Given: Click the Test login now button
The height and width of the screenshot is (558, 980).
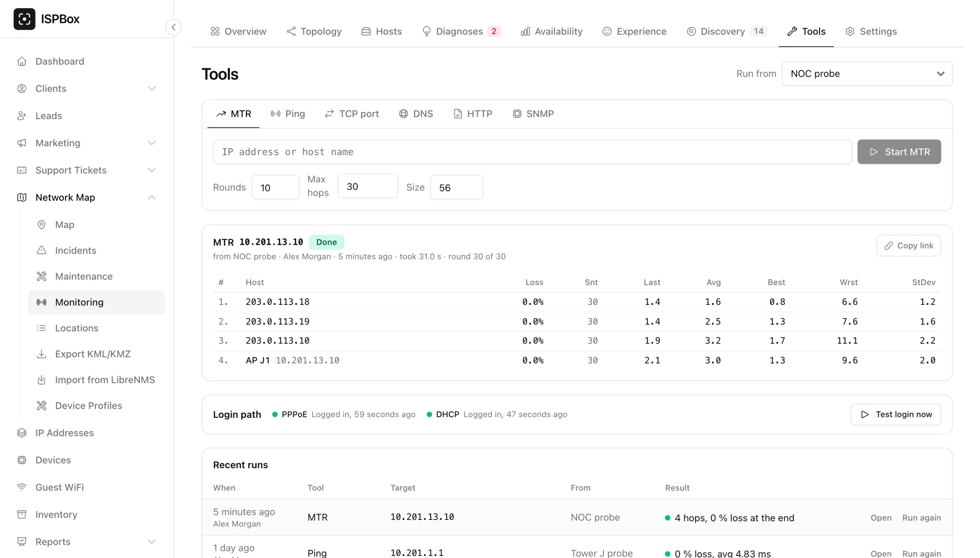Looking at the screenshot, I should 896,414.
